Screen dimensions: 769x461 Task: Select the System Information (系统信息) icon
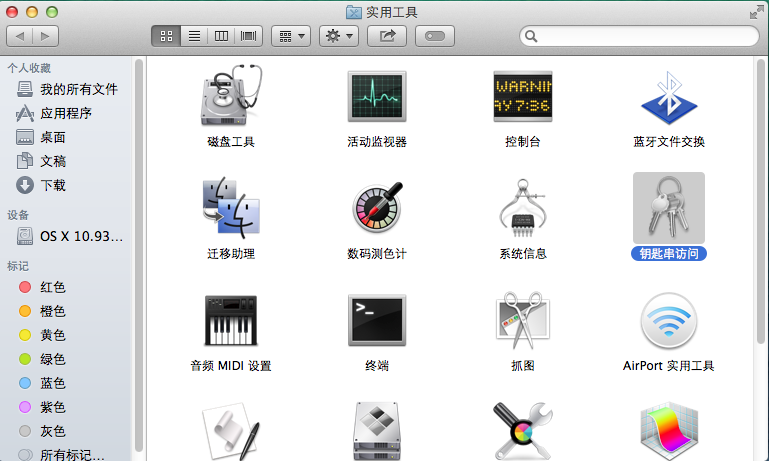pyautogui.click(x=523, y=208)
